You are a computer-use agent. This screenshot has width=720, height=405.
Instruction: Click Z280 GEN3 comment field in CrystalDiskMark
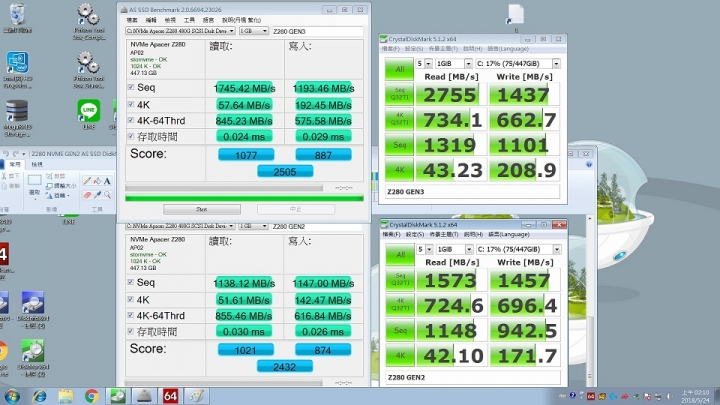tap(472, 192)
